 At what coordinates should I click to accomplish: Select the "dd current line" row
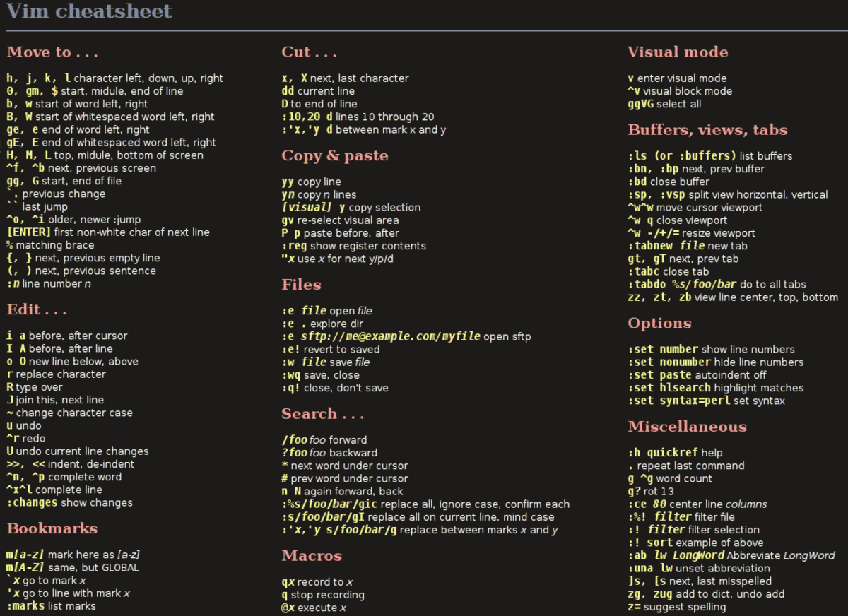coord(318,91)
